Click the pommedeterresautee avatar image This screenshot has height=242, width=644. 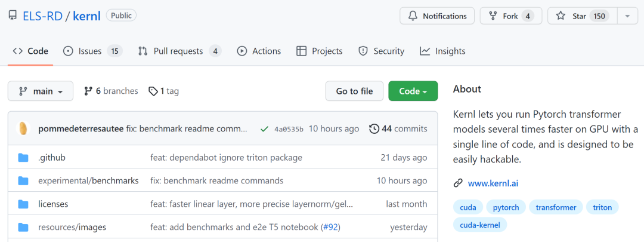23,128
